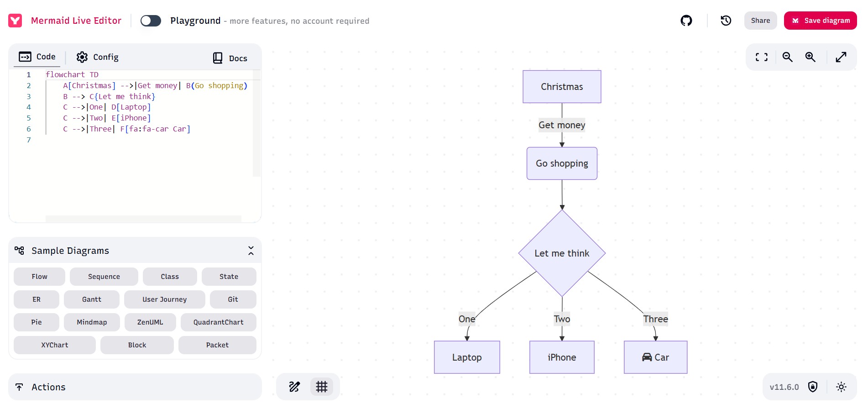Click the Christmas node in diagram

562,87
